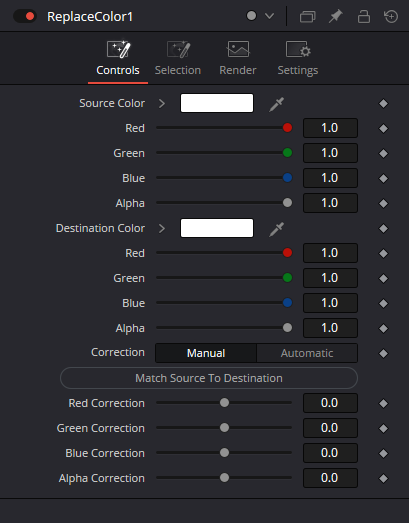Add keyframe for Alpha Correction

(383, 479)
